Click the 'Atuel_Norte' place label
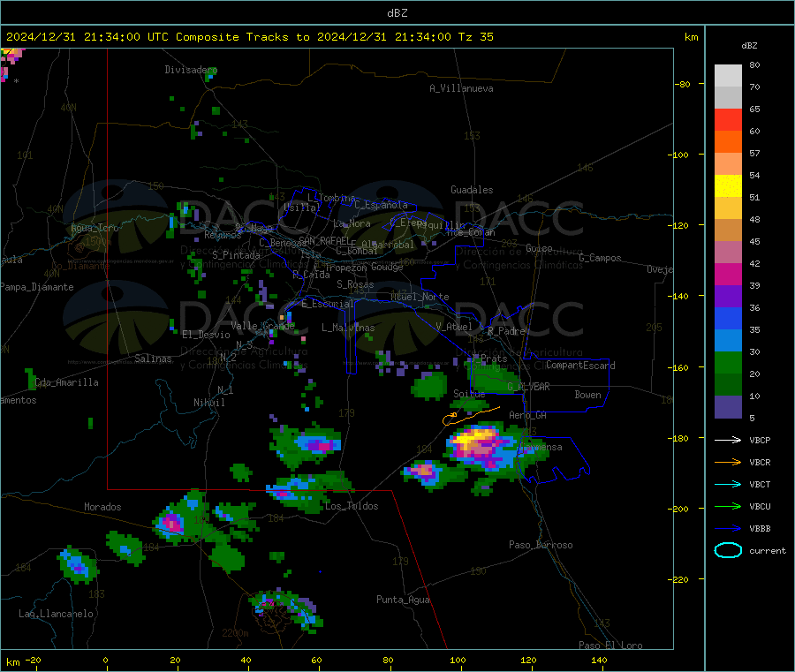 point(420,297)
